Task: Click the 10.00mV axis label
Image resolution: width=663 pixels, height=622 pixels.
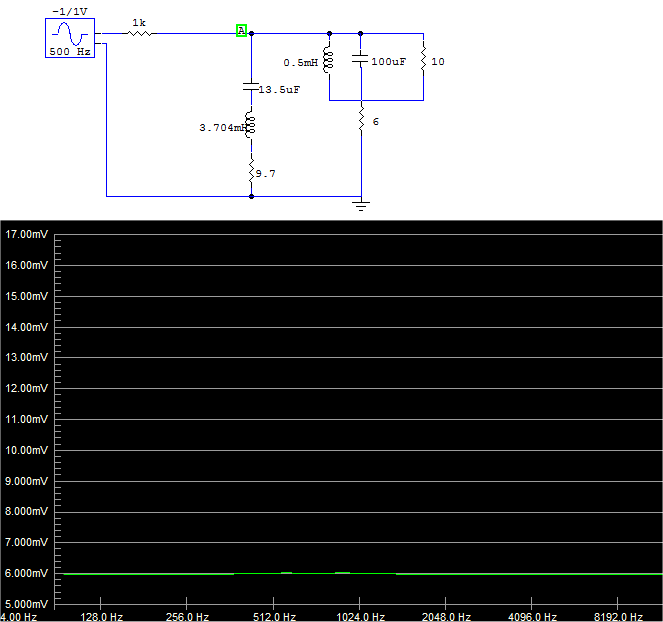Action: (27, 450)
